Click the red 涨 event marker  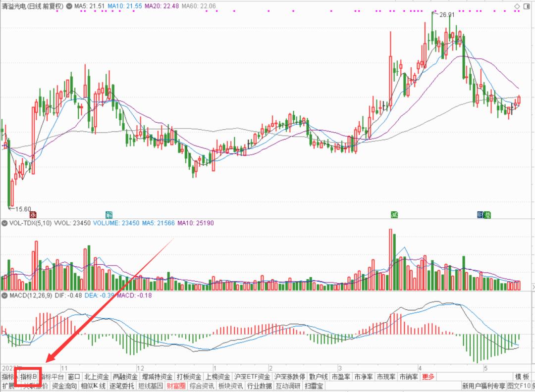point(33,215)
